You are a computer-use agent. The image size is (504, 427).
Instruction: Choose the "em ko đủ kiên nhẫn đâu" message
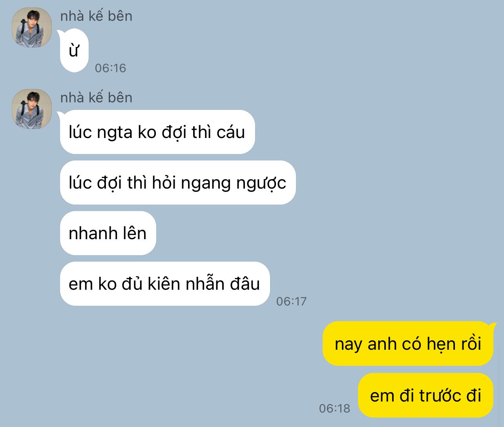[164, 284]
